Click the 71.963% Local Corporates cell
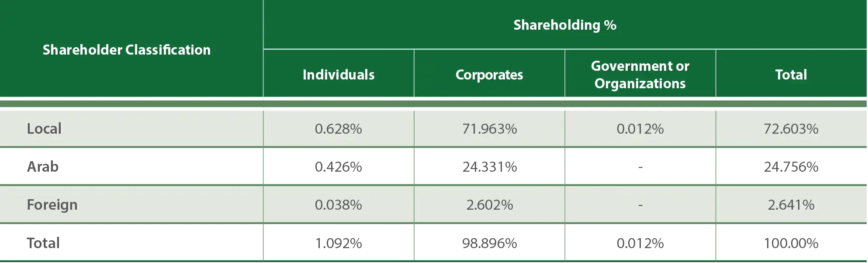Image resolution: width=868 pixels, height=263 pixels. [489, 129]
